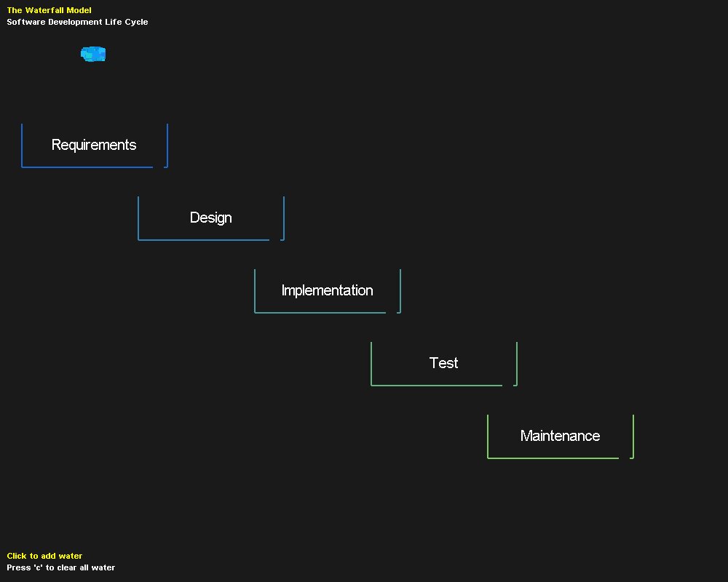The image size is (728, 582).
Task: Click the gap in Design box's bottom edge
Action: (x=275, y=239)
